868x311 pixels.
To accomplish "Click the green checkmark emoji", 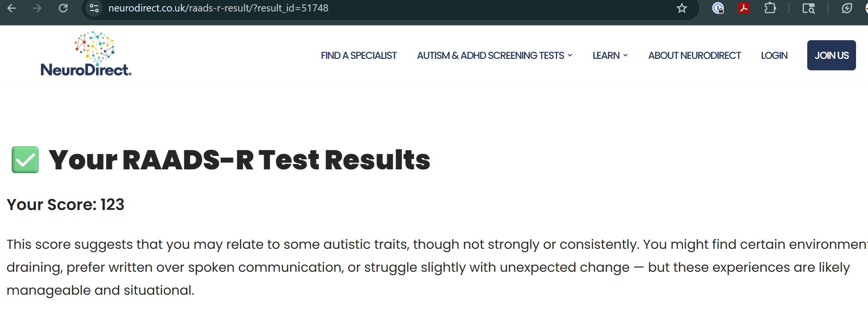I will (25, 160).
